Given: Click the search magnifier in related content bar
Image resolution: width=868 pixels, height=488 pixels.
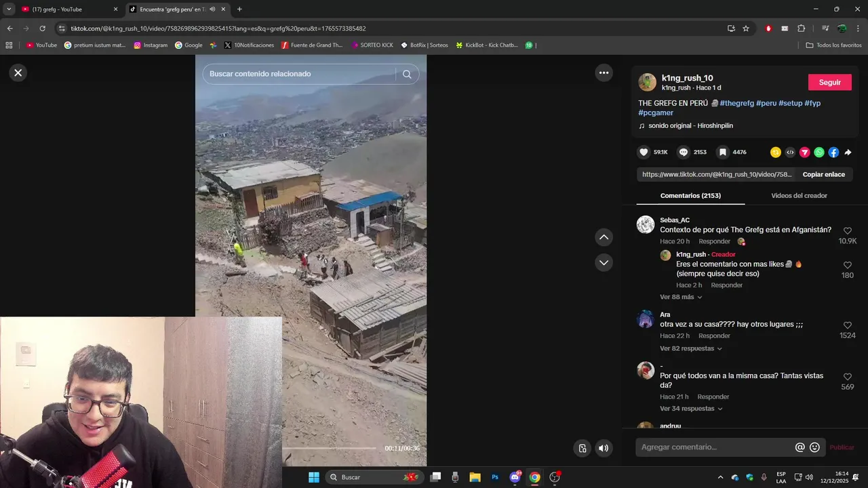Looking at the screenshot, I should (407, 74).
